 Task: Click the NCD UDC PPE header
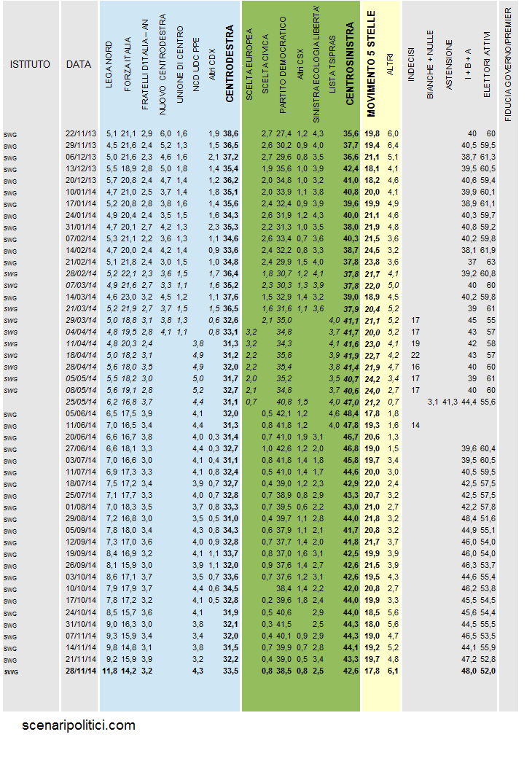(x=196, y=64)
